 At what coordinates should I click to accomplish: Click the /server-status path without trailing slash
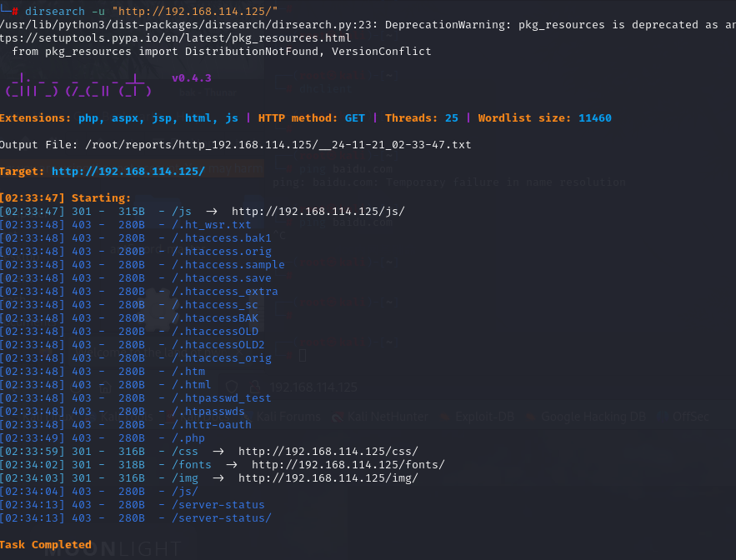218,504
